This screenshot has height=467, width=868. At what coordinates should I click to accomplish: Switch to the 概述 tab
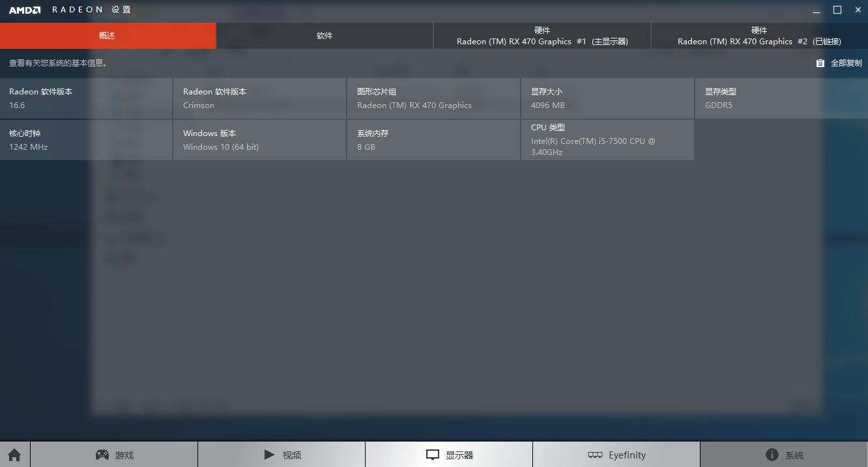[108, 36]
